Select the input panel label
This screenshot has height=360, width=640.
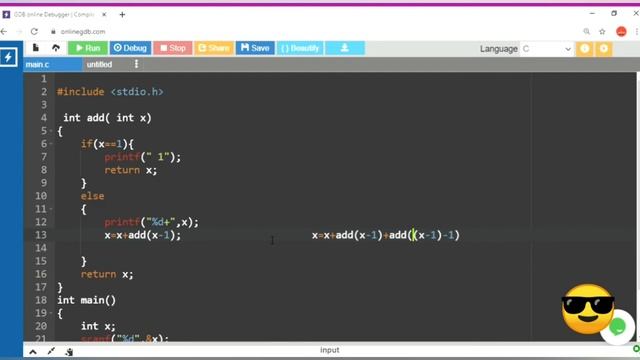[329, 350]
